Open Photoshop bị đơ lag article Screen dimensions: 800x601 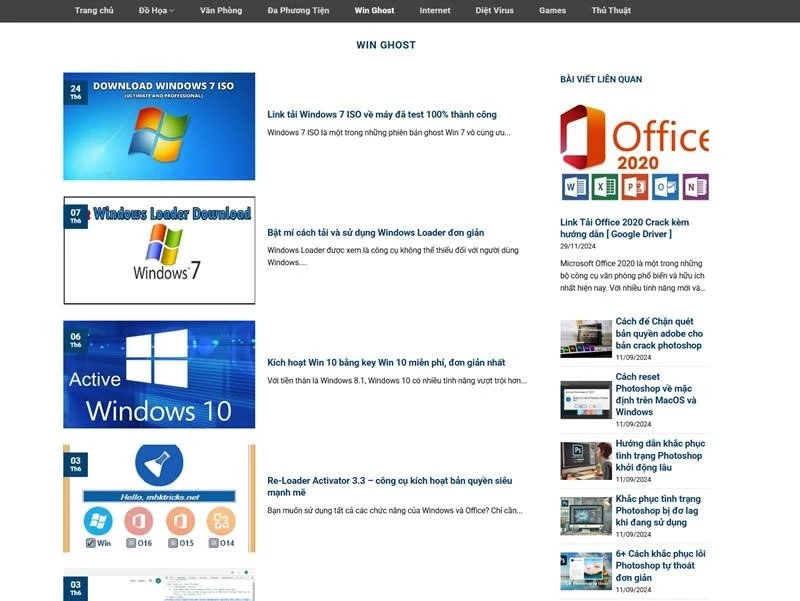point(658,510)
